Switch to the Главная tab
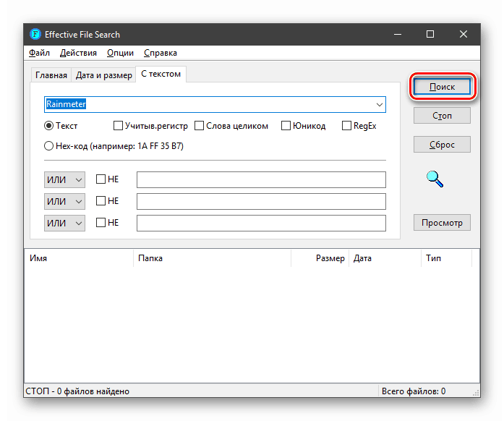Screen dimensions: 504x421 [x=51, y=75]
